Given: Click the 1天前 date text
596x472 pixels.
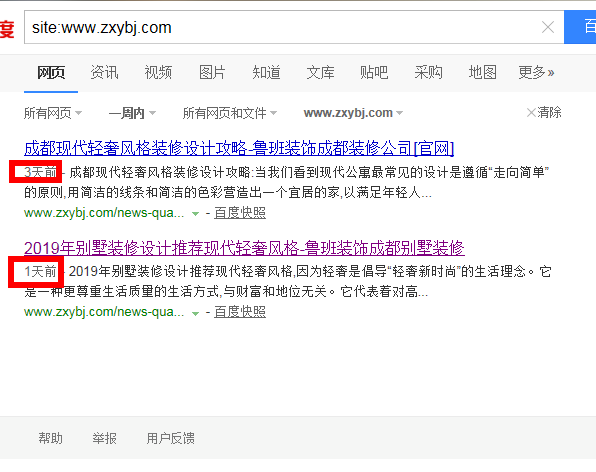Looking at the screenshot, I should tap(40, 272).
